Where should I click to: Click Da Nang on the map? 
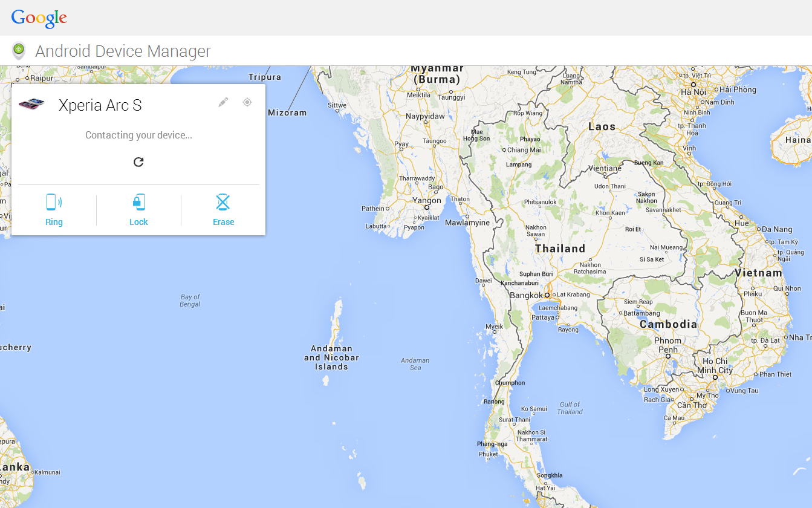click(x=777, y=229)
